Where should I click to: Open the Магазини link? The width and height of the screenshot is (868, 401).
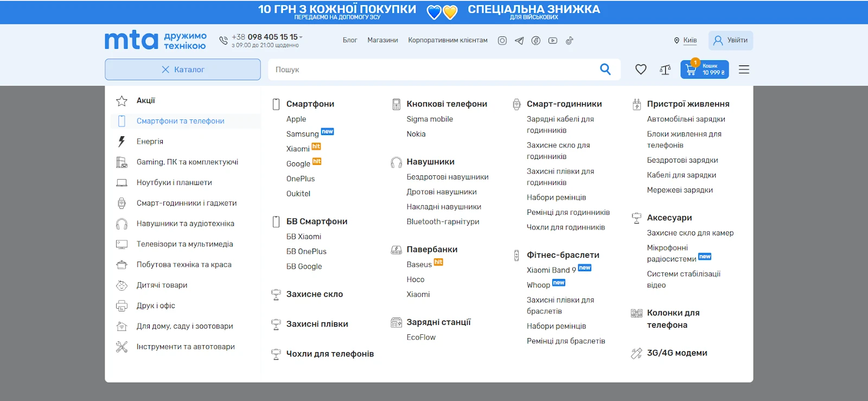382,40
